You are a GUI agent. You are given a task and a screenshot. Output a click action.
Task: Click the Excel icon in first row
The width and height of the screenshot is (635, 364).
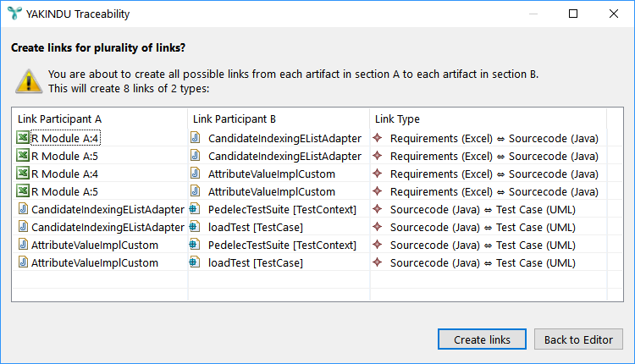point(23,138)
